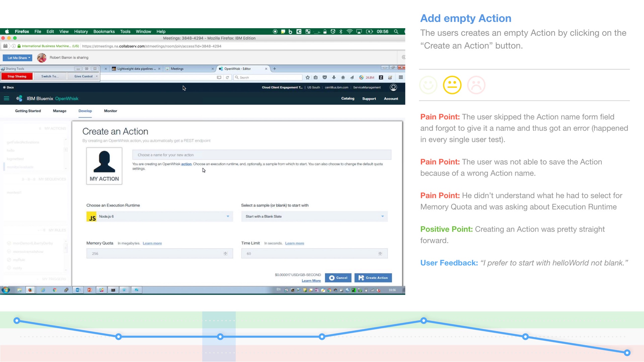Switch to the Getting Started tab
644x362 pixels.
[28, 111]
